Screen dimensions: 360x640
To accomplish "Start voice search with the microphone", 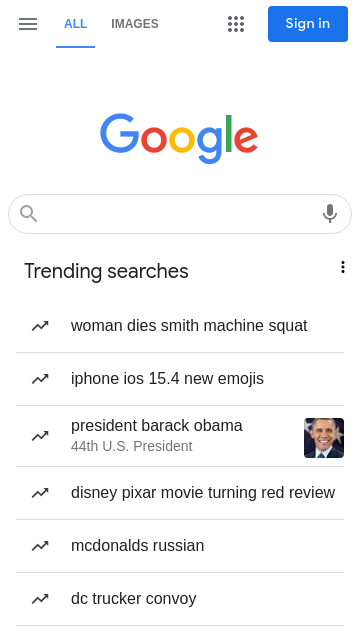I will (330, 213).
